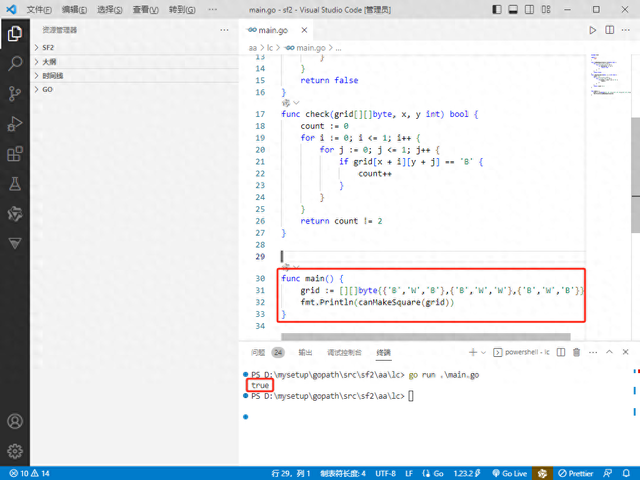Expand the 大纲 outline section
This screenshot has height=480, width=640.
pos(134,62)
